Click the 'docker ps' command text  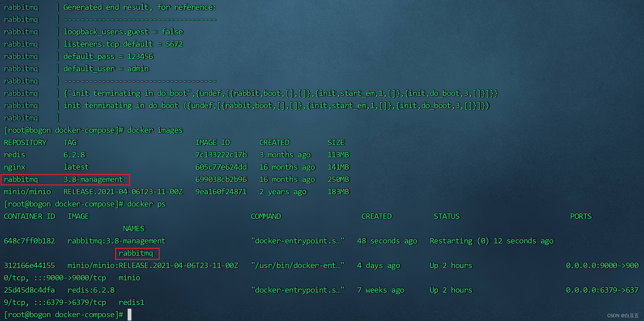(146, 204)
